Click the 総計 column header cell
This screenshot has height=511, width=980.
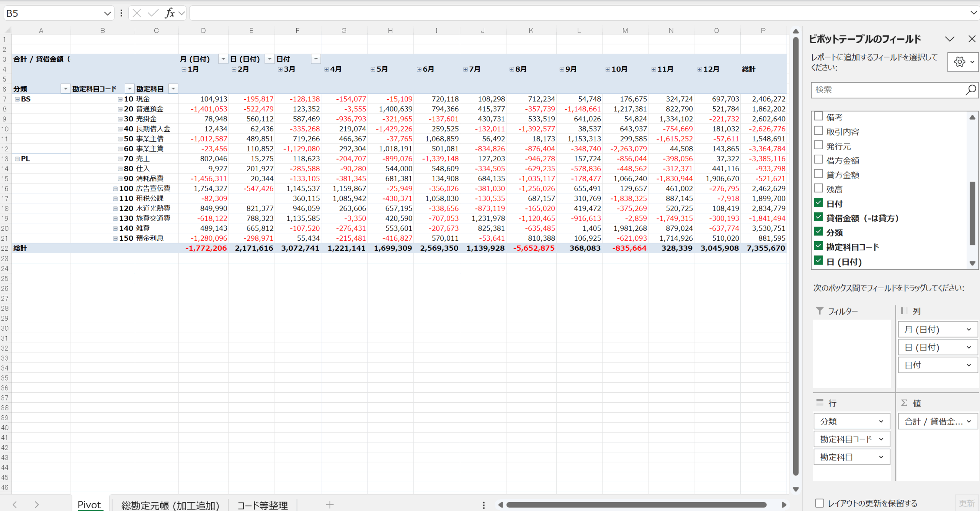(x=764, y=69)
